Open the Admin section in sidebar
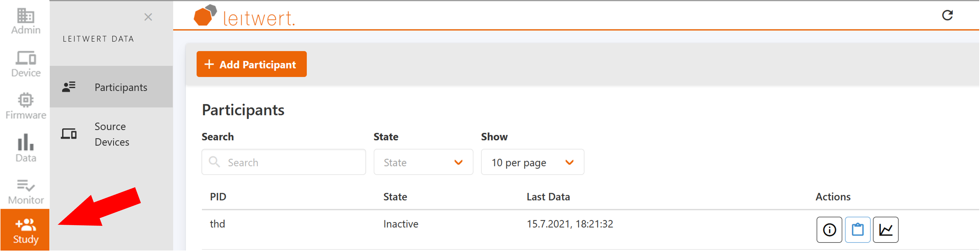Screen dimensions: 980x252 25,21
